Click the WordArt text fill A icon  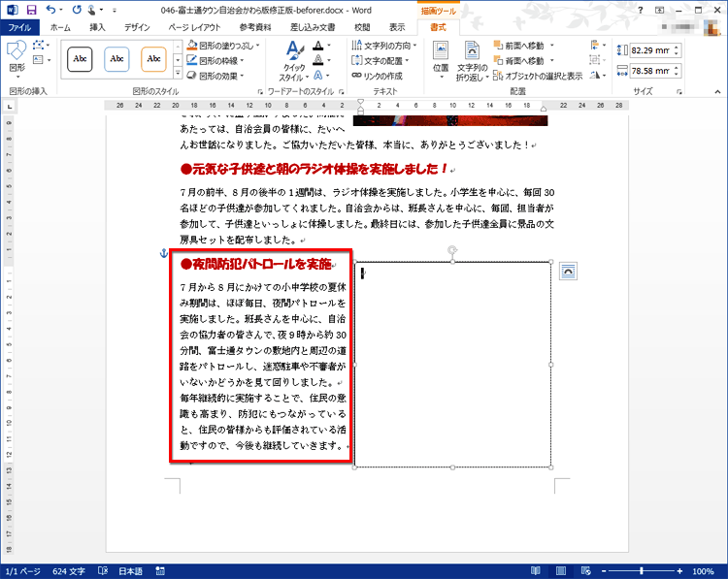click(318, 46)
